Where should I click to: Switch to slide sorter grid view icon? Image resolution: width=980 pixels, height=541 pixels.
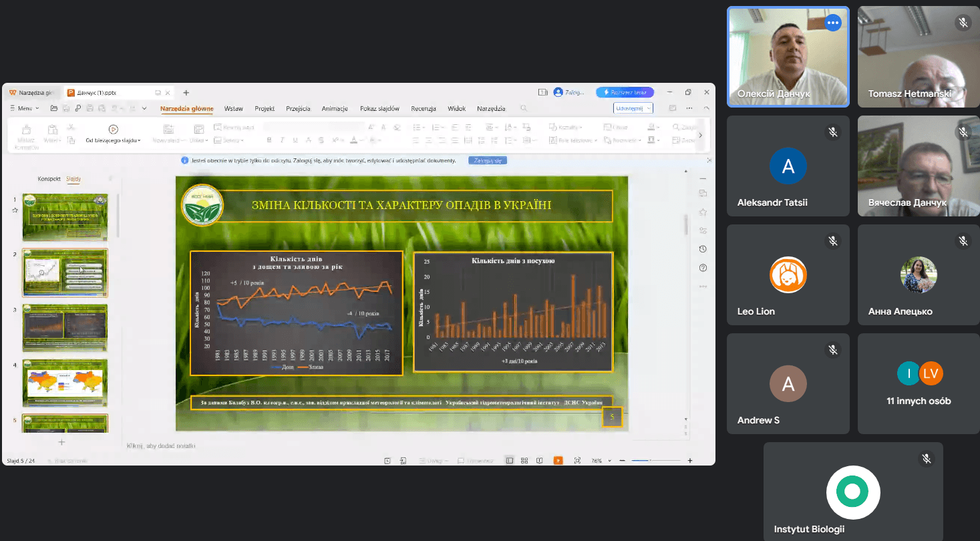point(524,461)
